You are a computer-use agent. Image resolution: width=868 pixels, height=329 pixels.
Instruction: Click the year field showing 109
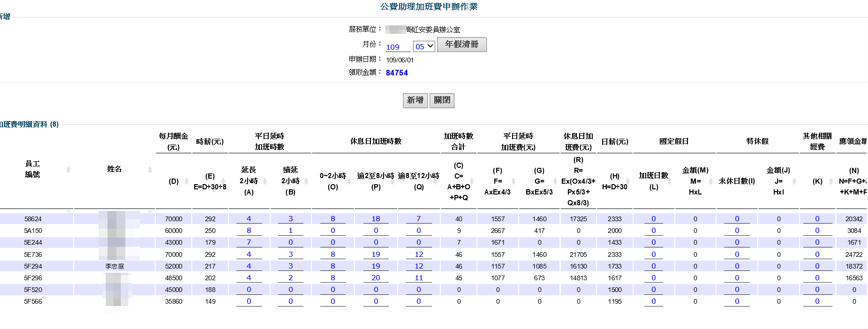[x=398, y=47]
